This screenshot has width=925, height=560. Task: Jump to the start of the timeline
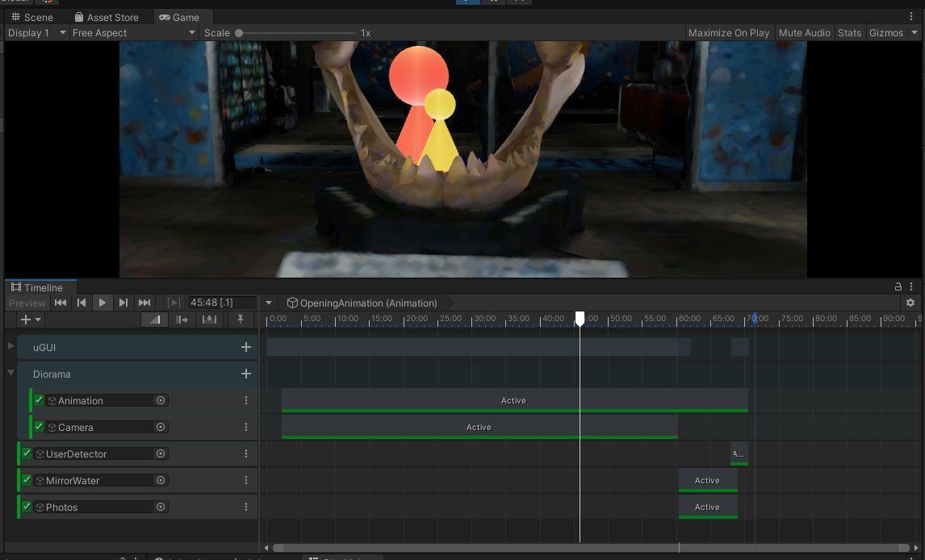(x=61, y=303)
